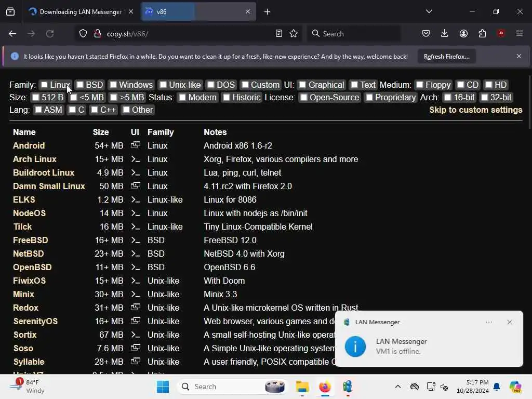Open File Explorer from taskbar

click(302, 387)
